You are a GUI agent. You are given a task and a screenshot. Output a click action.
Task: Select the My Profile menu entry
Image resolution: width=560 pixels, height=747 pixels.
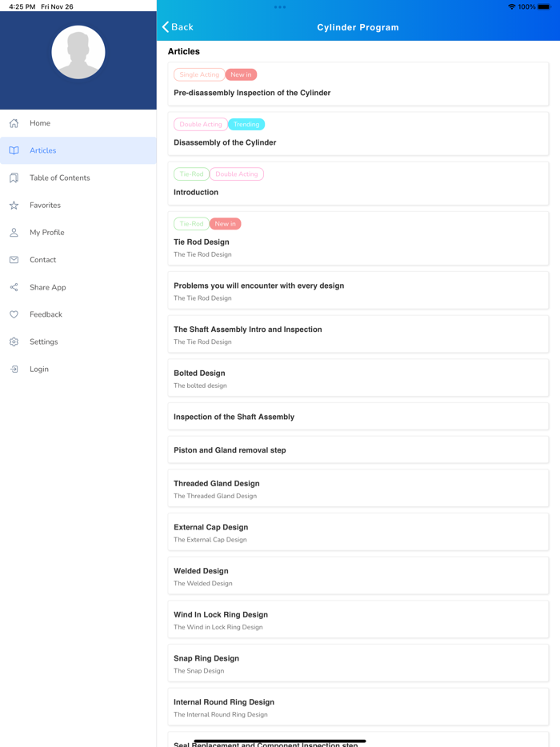(47, 233)
